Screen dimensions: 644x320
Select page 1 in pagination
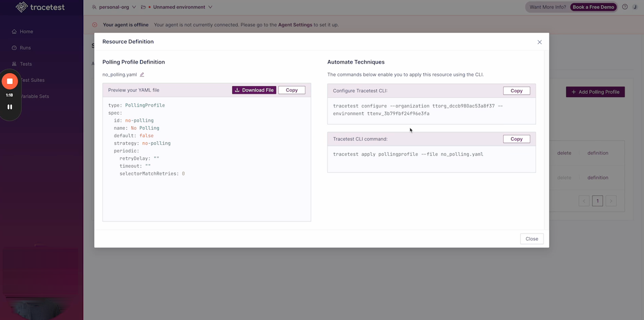[597, 201]
